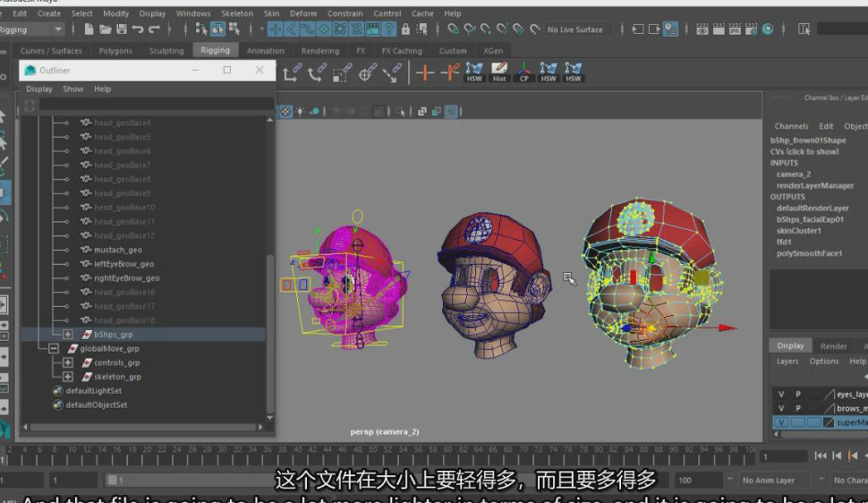This screenshot has height=503, width=868.
Task: Switch to the Animation shelf tab
Action: 265,50
